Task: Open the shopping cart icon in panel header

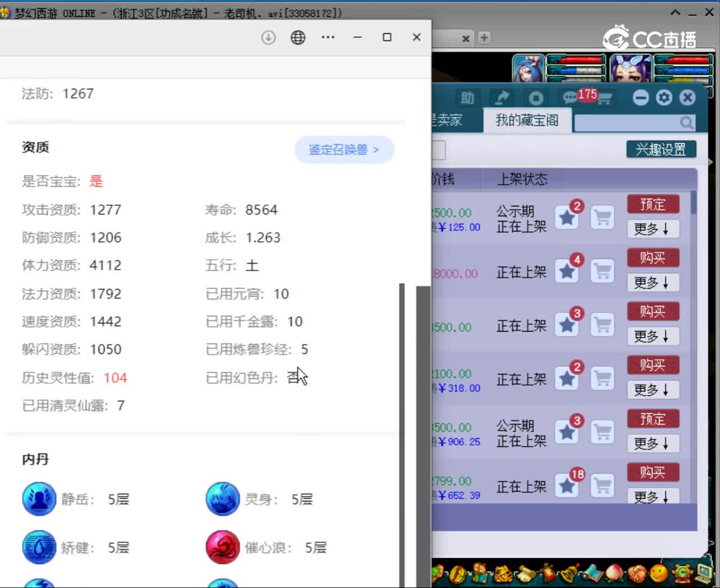Action: [x=605, y=99]
